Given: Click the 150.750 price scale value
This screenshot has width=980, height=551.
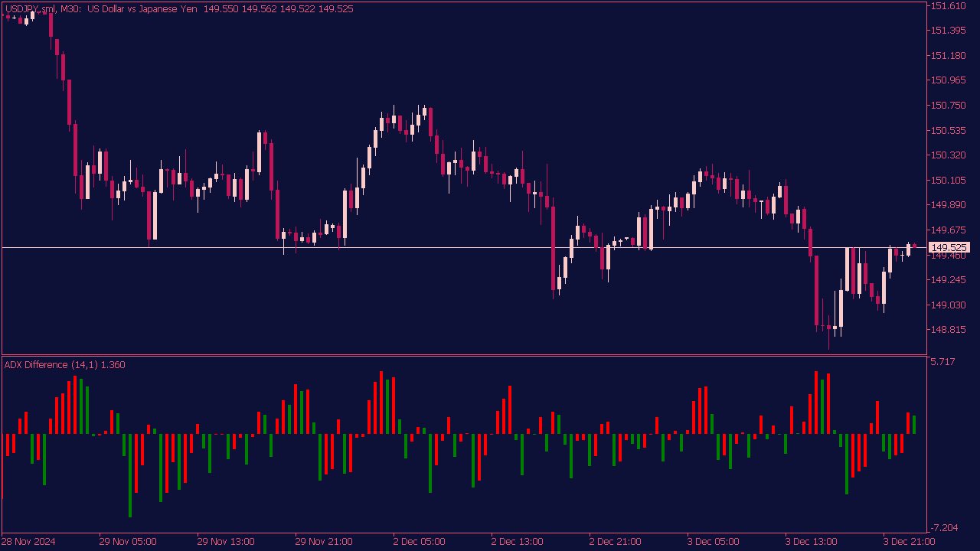Looking at the screenshot, I should pyautogui.click(x=949, y=106).
